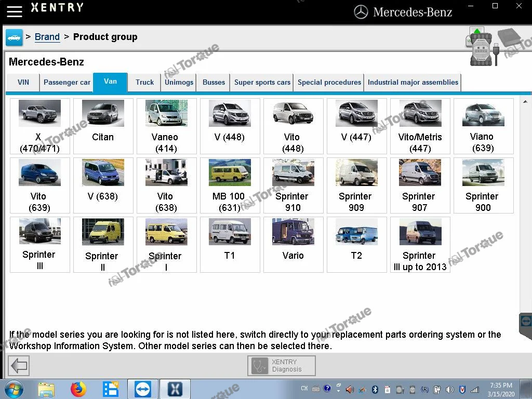
Task: Select the Vario tile
Action: [x=293, y=245]
